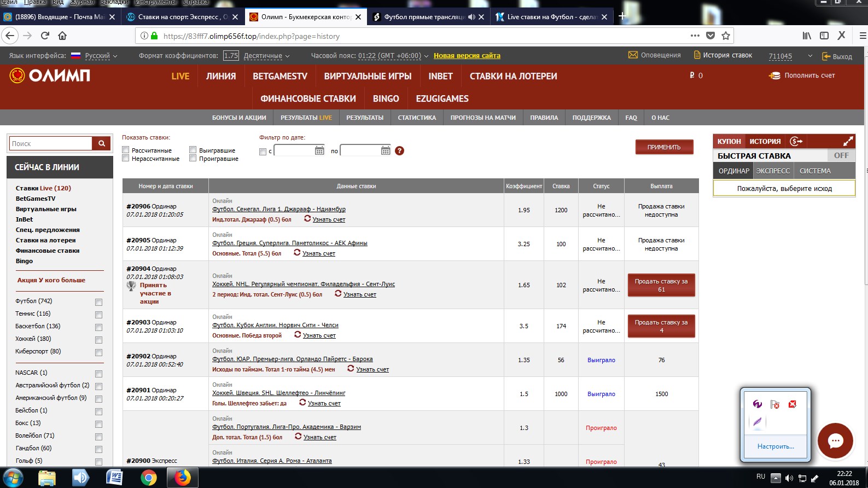Toggle the sidebar view icon in Firefox toolbar
The image size is (868, 488).
(x=824, y=36)
